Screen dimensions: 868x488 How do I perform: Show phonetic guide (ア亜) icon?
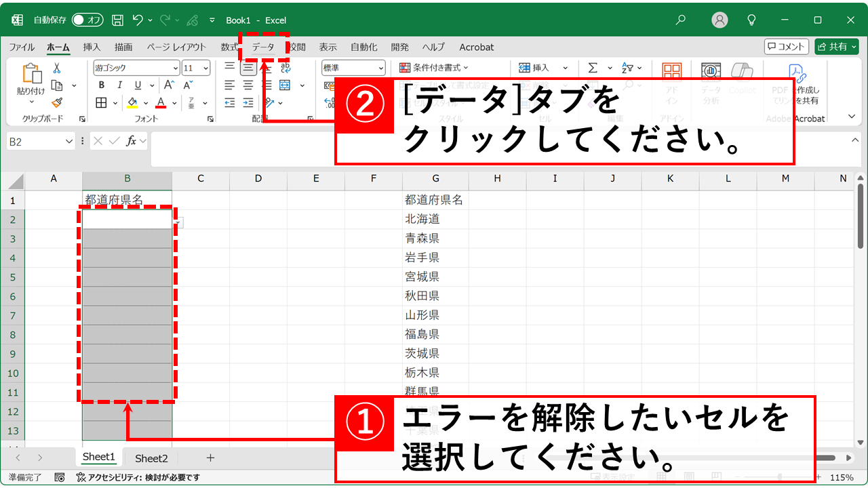point(191,103)
